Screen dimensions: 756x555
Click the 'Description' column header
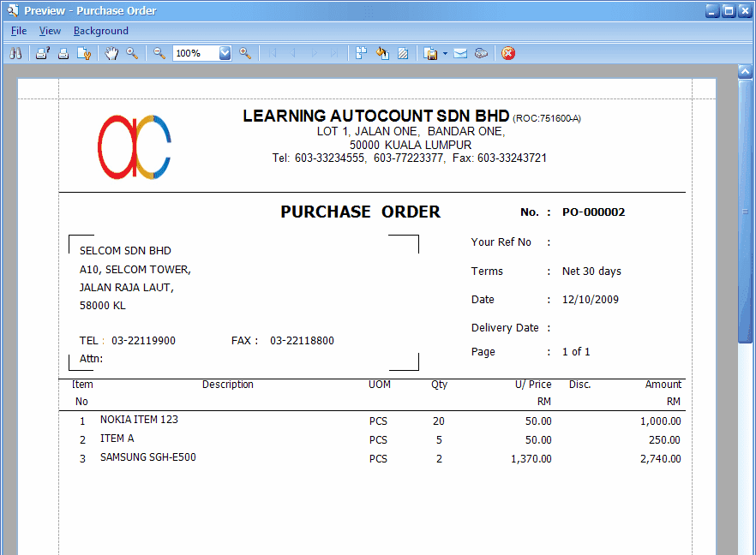(228, 385)
